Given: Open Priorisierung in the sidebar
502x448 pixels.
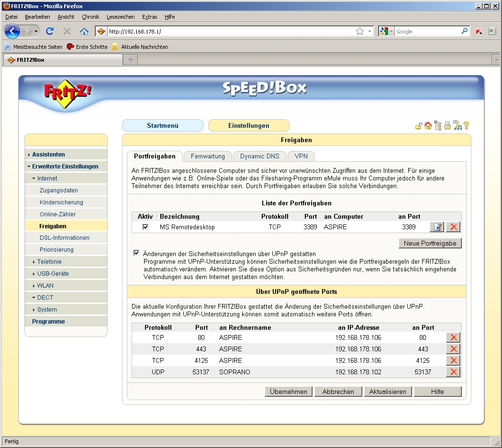Looking at the screenshot, I should point(56,250).
